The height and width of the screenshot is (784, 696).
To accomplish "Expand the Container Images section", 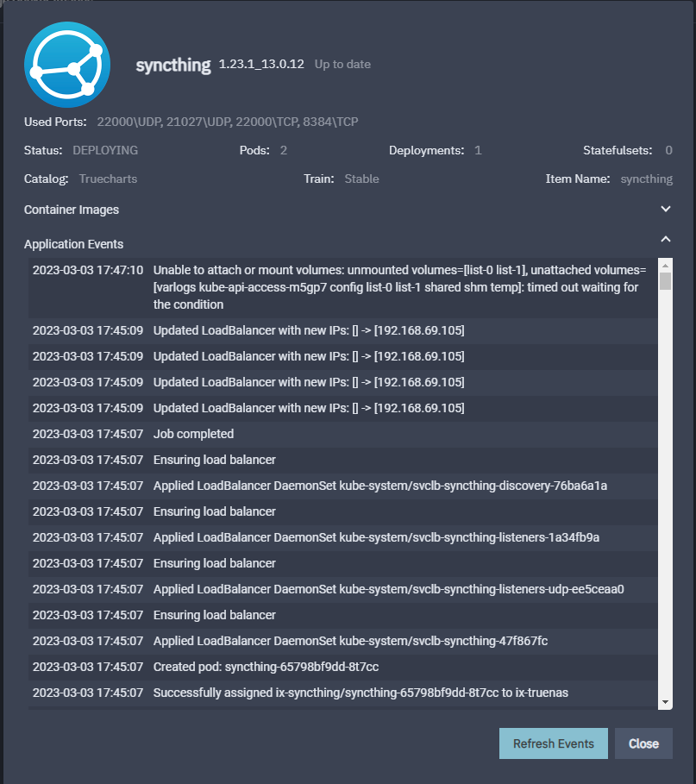I will [x=666, y=209].
